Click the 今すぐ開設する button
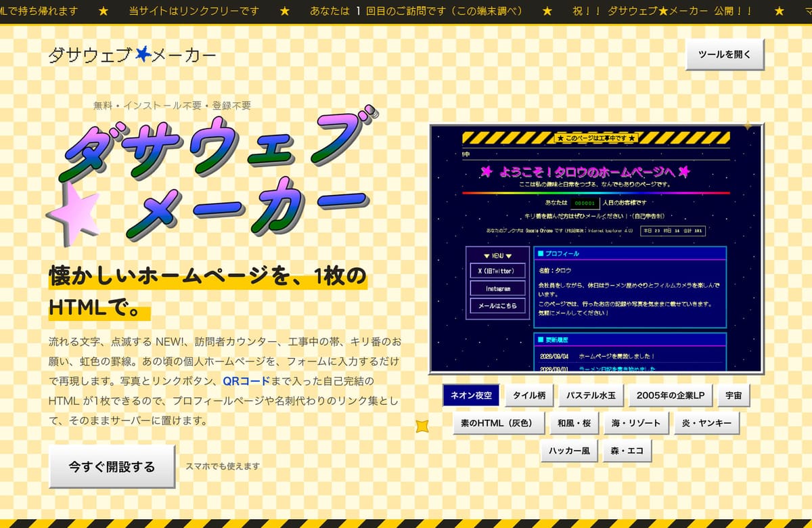 point(112,466)
